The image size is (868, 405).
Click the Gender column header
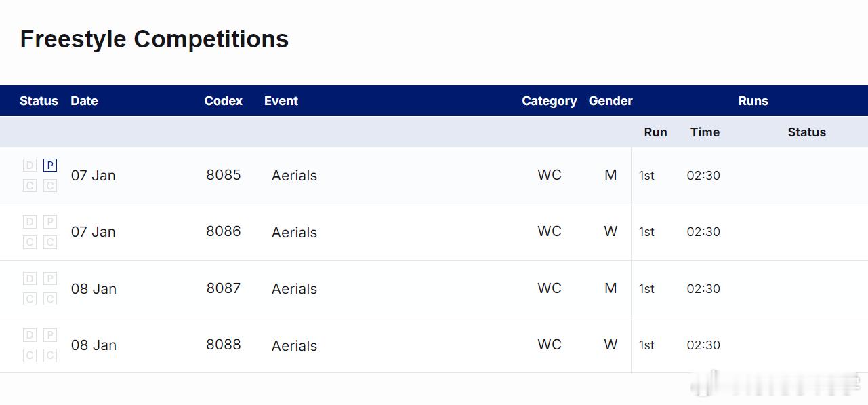tap(611, 101)
